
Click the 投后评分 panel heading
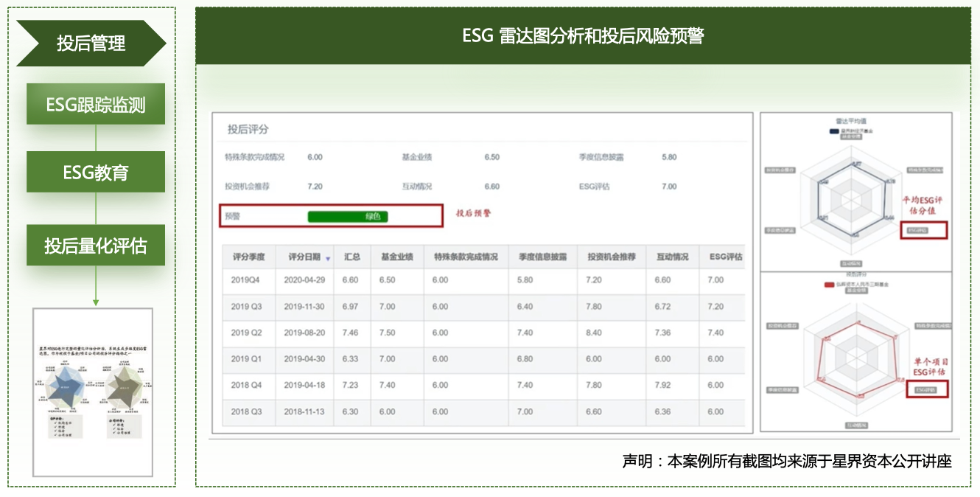[x=248, y=130]
